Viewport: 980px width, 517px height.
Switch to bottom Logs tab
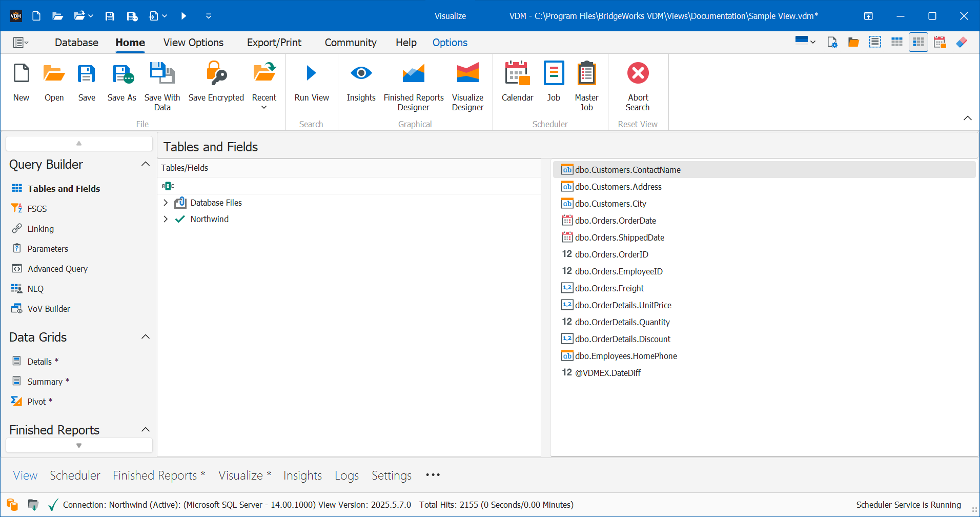(346, 475)
